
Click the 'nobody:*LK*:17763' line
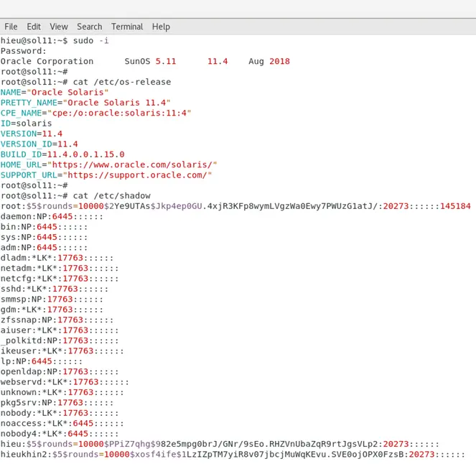coord(60,413)
